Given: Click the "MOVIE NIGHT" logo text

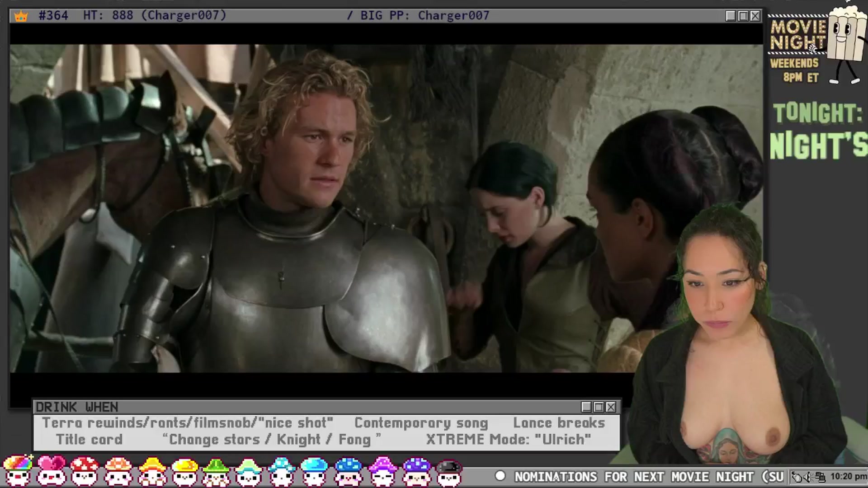Looking at the screenshot, I should pos(798,35).
